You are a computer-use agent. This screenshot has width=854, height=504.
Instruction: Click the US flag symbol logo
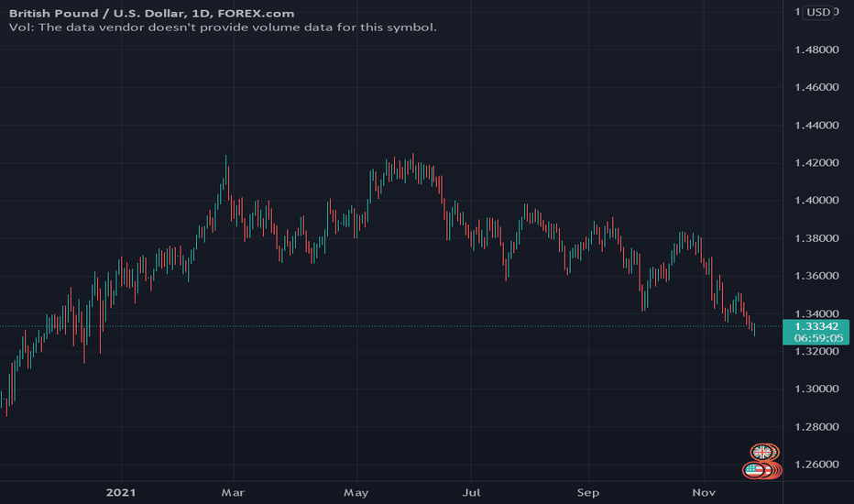click(755, 470)
